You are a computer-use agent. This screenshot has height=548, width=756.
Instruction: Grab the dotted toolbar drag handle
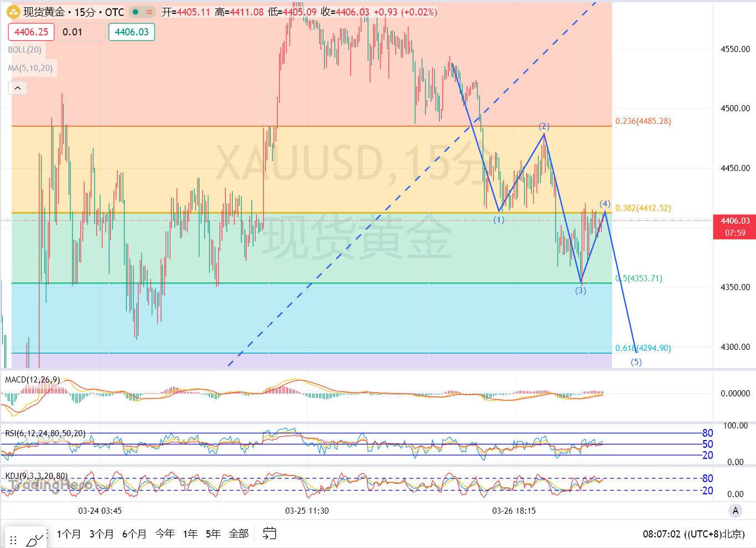pos(14,540)
